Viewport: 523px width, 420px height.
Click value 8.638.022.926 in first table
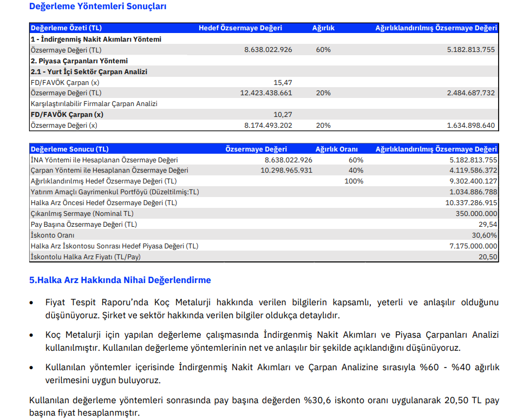tap(268, 50)
